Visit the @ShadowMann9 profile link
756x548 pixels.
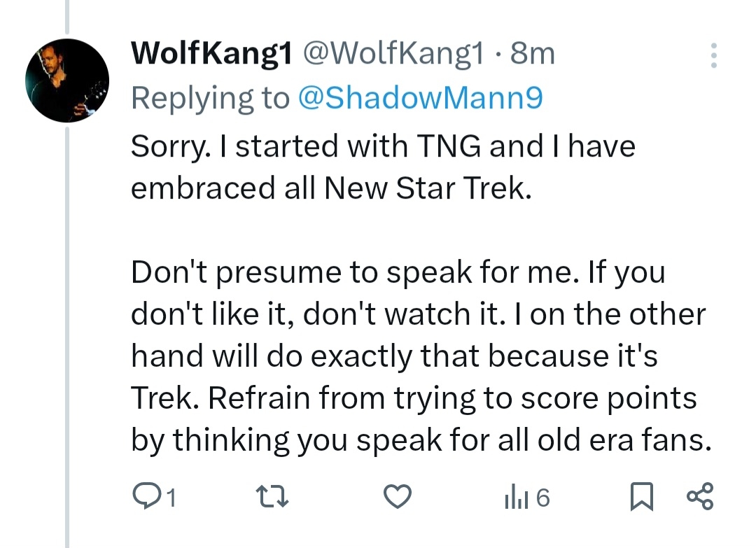tap(420, 99)
